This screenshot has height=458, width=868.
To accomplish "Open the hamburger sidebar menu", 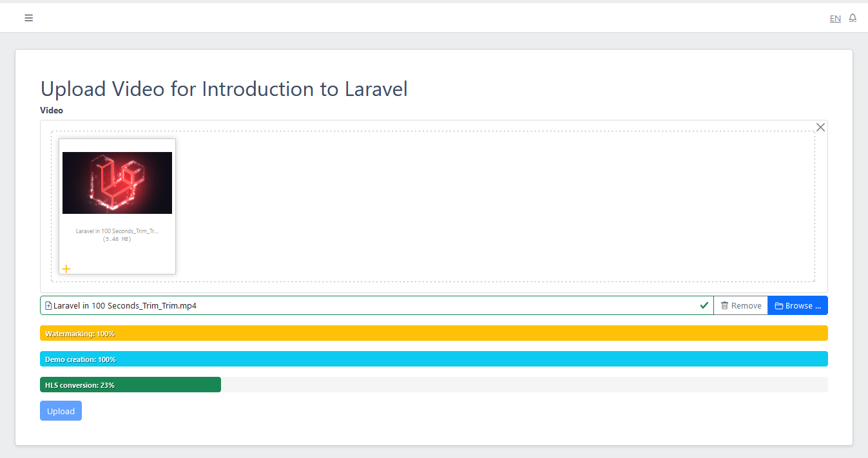I will pyautogui.click(x=28, y=18).
